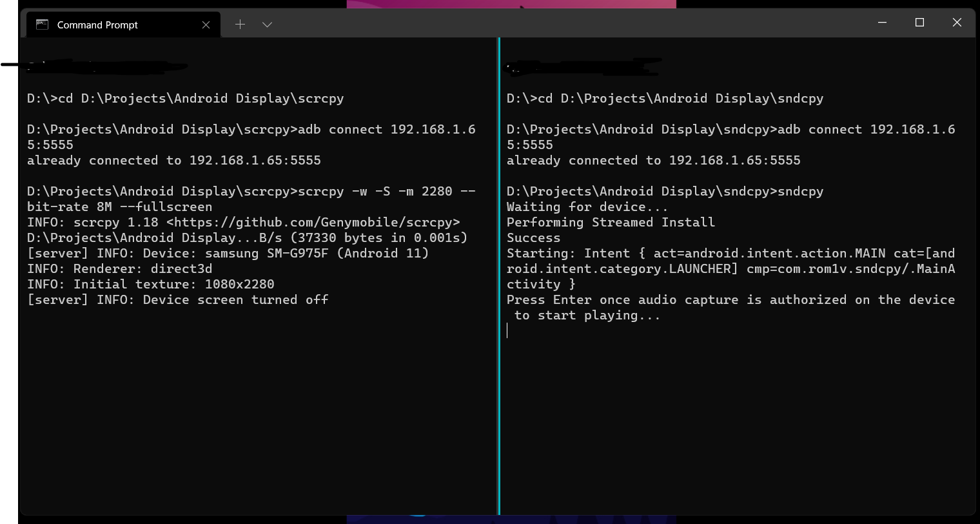980x524 pixels.
Task: Click the redacted text at top of left pane
Action: [x=106, y=66]
